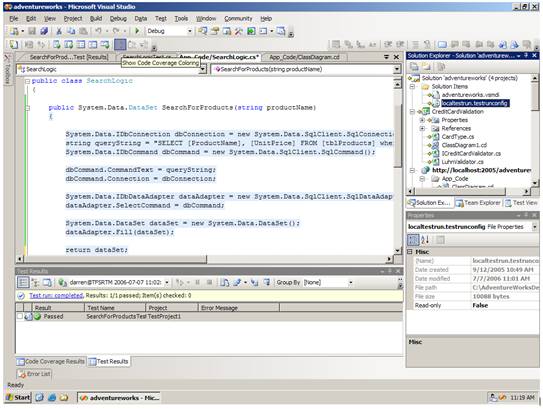Switch to Team Explorer tab
The width and height of the screenshot is (543, 409).
point(478,203)
